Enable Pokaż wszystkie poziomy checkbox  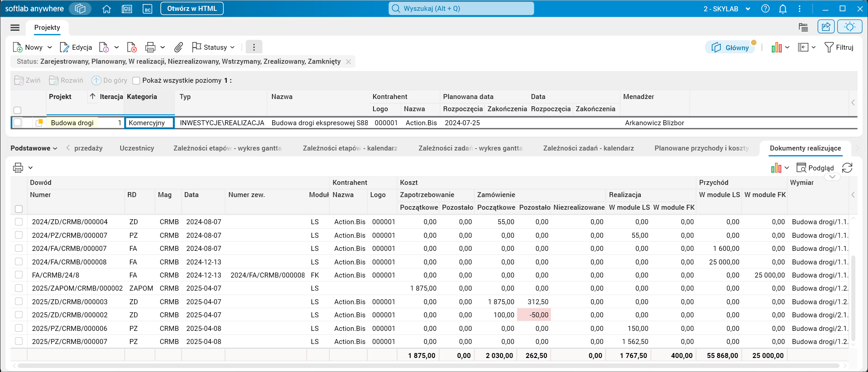[x=136, y=80]
